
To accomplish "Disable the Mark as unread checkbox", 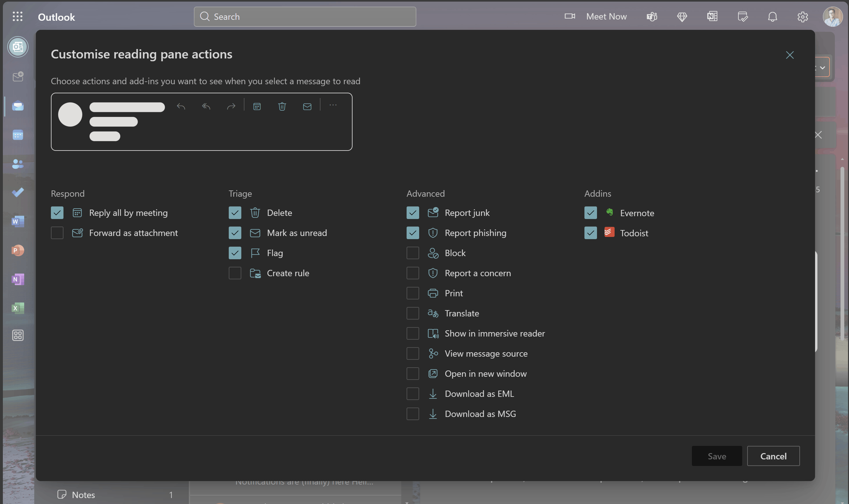I will pos(235,233).
